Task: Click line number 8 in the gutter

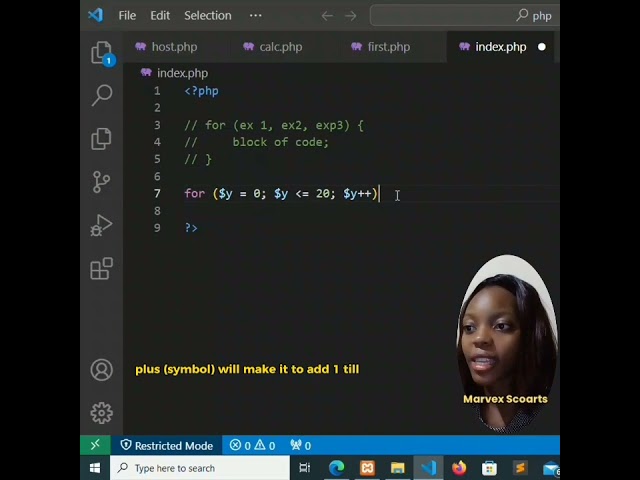Action: pyautogui.click(x=157, y=211)
